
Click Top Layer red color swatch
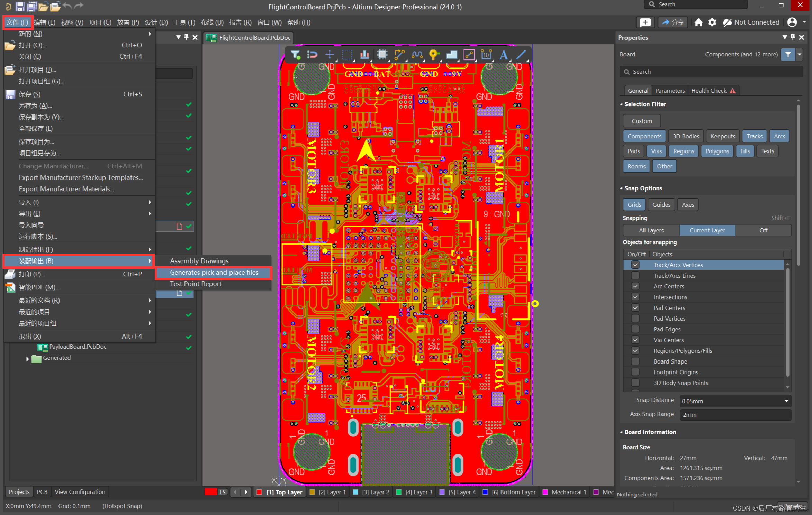pyautogui.click(x=259, y=492)
